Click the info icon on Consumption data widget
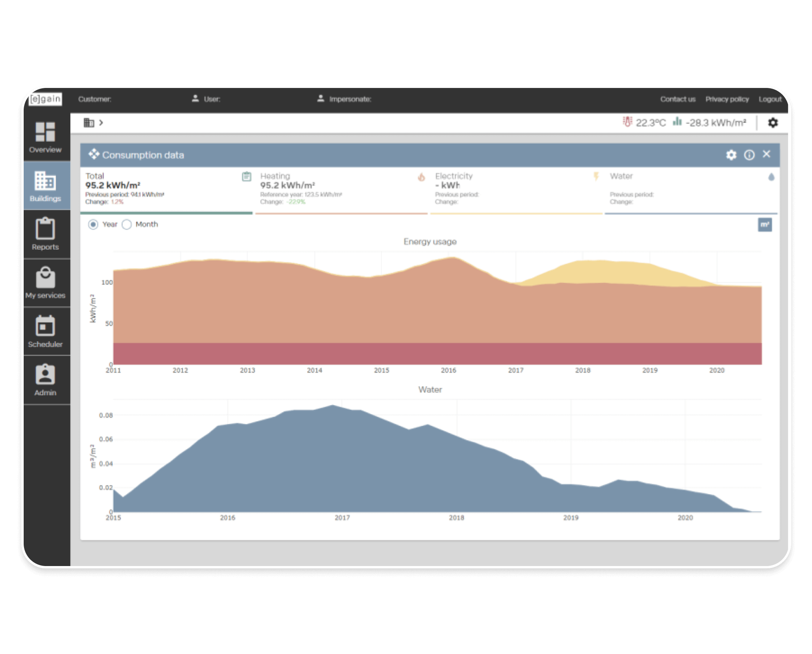Image resolution: width=812 pixels, height=654 pixels. click(749, 154)
